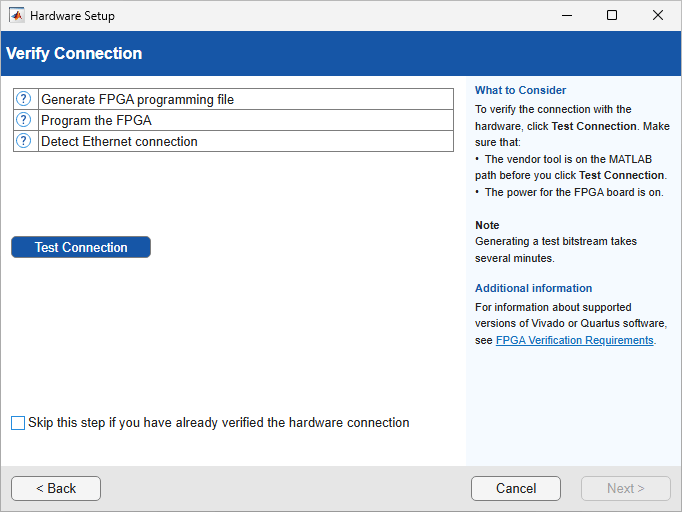Open FPGA Verification Requirements link

pos(575,340)
